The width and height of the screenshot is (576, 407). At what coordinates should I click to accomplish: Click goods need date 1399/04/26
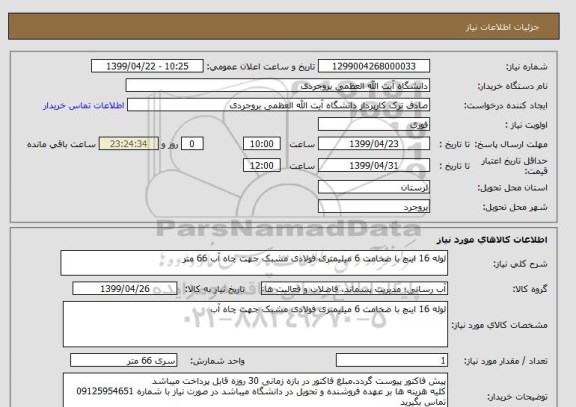pyautogui.click(x=125, y=289)
